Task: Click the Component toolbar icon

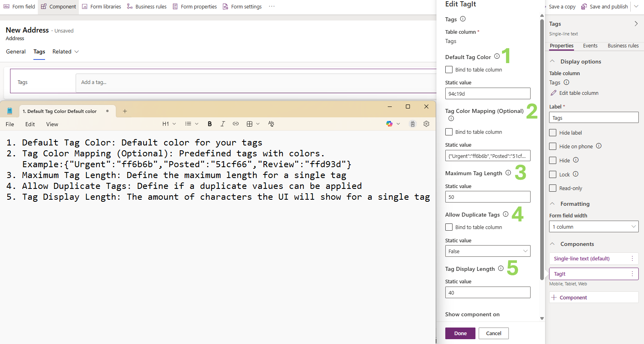Action: click(44, 6)
